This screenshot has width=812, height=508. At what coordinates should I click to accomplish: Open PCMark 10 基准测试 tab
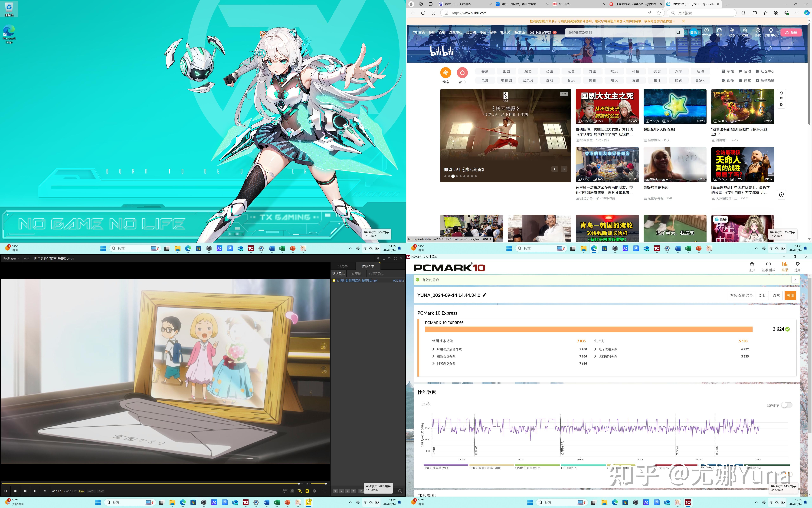click(x=768, y=266)
